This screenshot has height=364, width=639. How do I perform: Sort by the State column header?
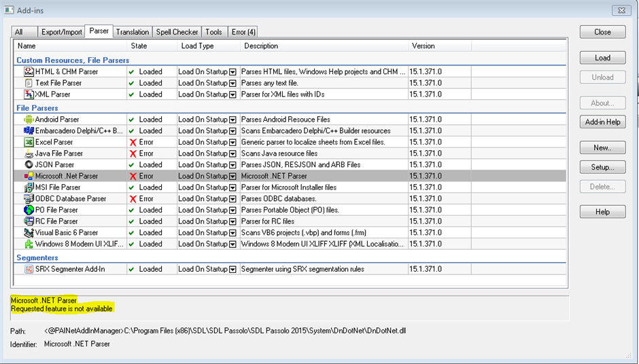(153, 46)
